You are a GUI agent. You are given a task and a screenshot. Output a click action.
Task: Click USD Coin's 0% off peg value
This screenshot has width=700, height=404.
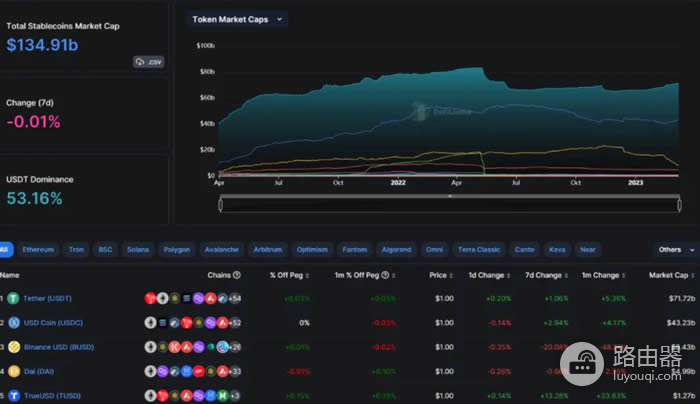tap(304, 322)
